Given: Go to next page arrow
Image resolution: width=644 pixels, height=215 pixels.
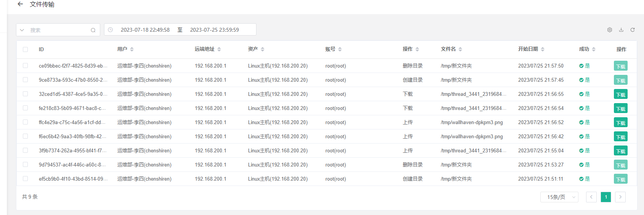Looking at the screenshot, I should tap(620, 197).
